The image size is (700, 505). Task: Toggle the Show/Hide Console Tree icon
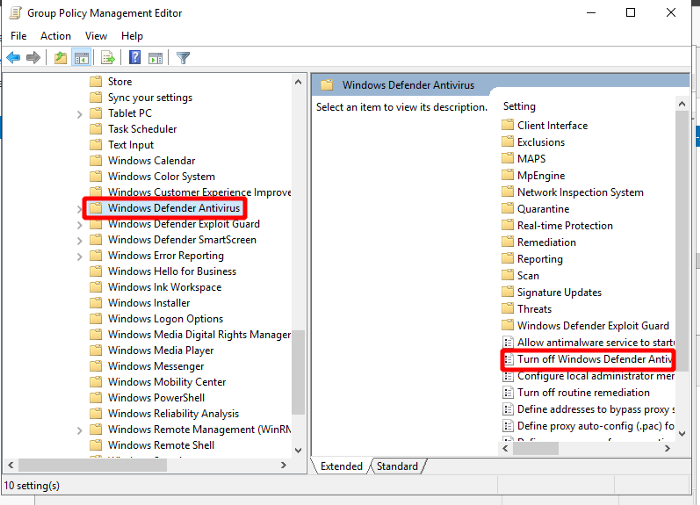click(81, 58)
